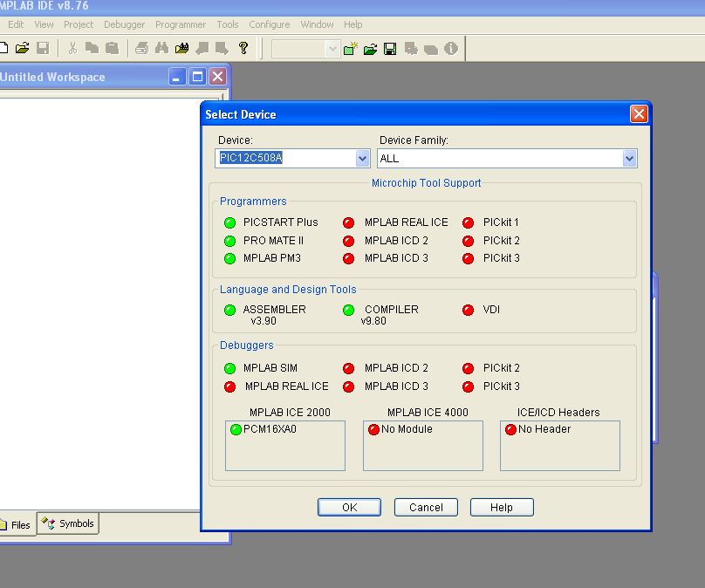Click the red indicator beside No Module
The width and height of the screenshot is (705, 588).
[x=373, y=429]
